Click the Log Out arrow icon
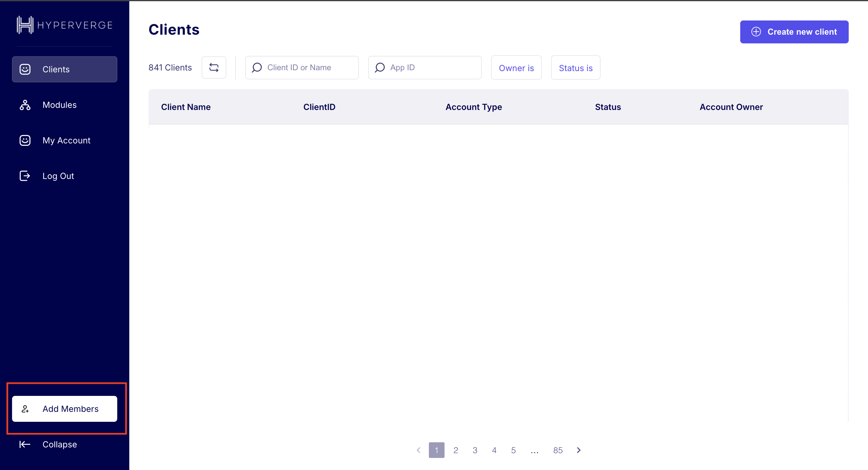Screen dimensions: 868x470 point(25,176)
